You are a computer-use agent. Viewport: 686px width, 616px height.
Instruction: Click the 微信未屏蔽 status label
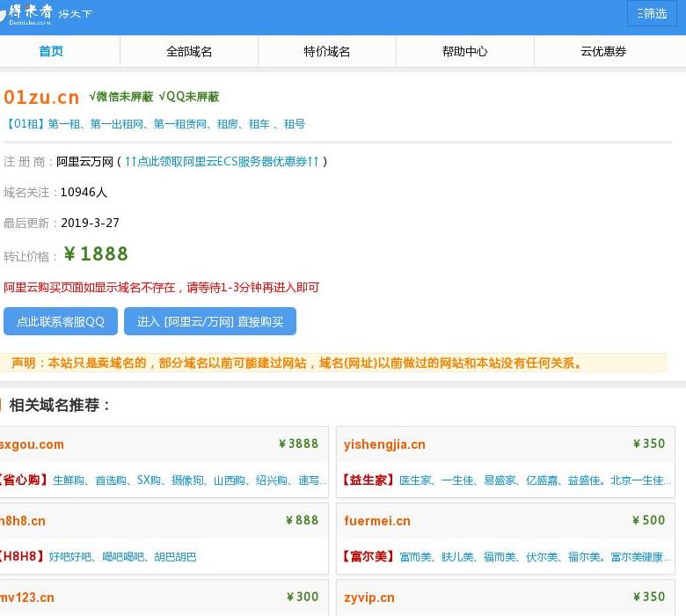coord(121,96)
